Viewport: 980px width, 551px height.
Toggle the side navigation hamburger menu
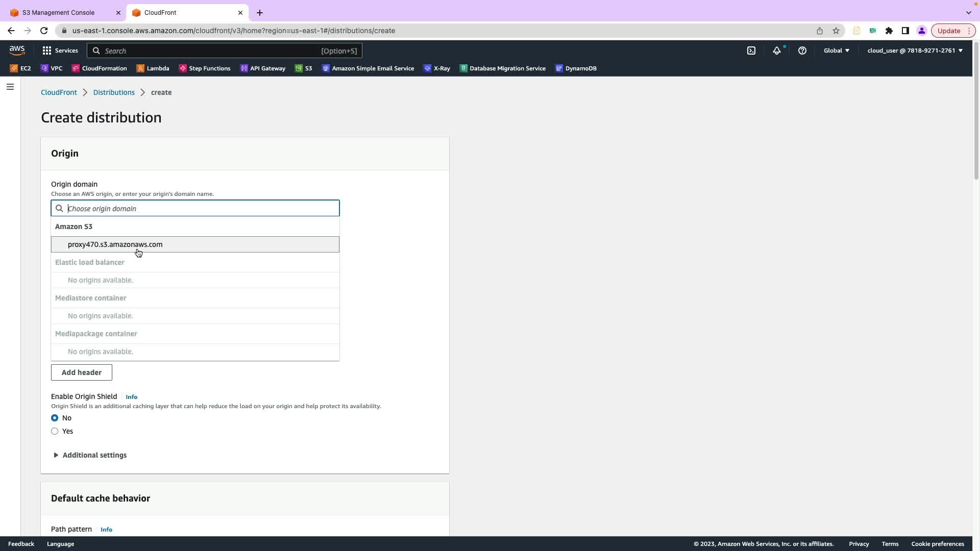pos(10,87)
